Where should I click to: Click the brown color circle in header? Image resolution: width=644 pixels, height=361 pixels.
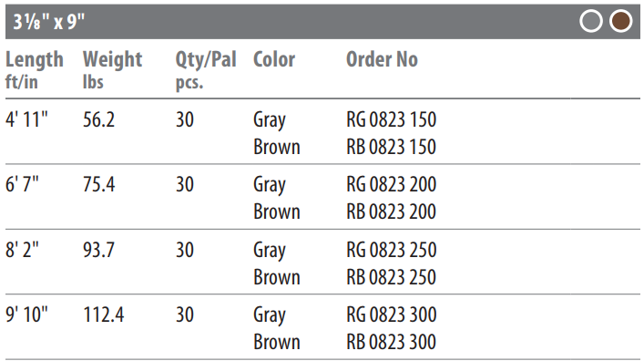click(620, 21)
